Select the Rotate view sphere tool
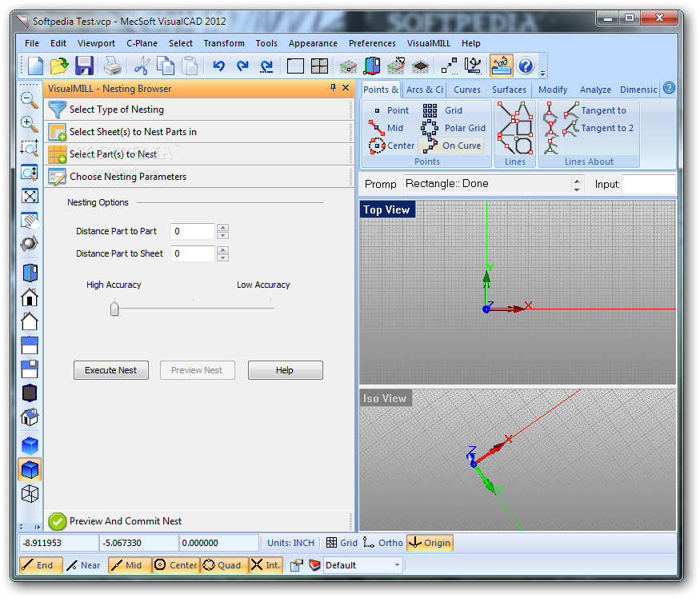Screen dimensions: 700x598 pos(30,244)
